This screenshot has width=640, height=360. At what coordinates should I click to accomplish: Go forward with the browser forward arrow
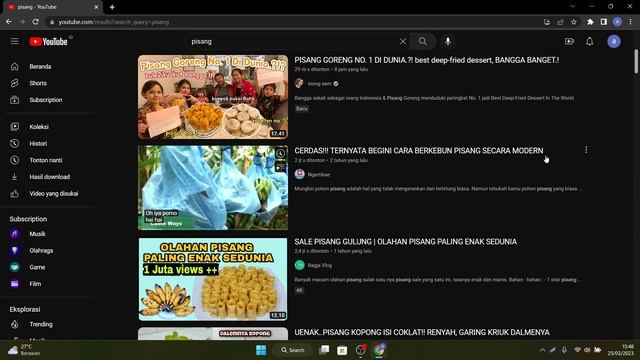tap(22, 22)
